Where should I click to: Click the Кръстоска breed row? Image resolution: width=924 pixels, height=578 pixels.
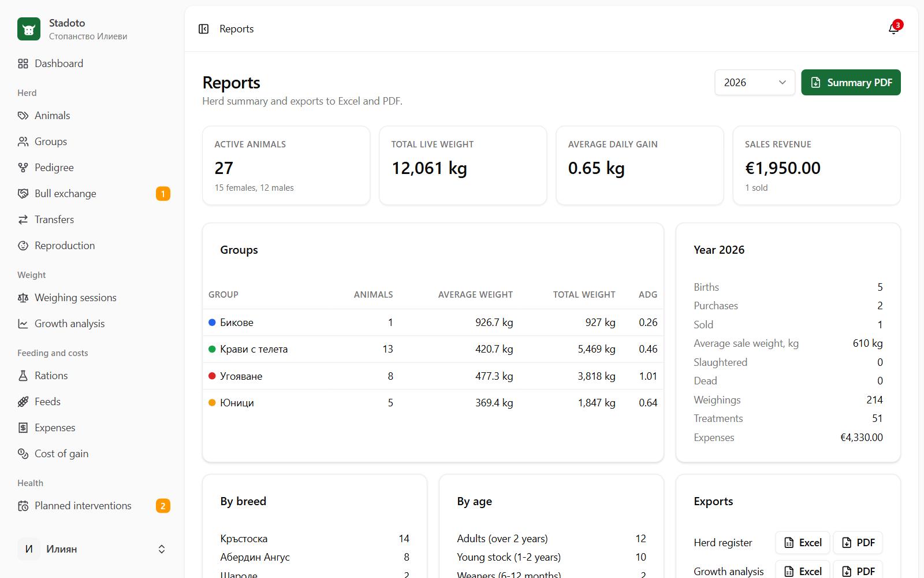pyautogui.click(x=315, y=539)
